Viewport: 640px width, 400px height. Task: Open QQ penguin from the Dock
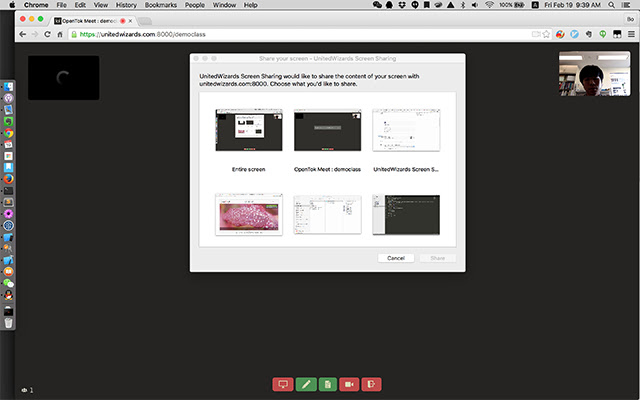pos(8,295)
